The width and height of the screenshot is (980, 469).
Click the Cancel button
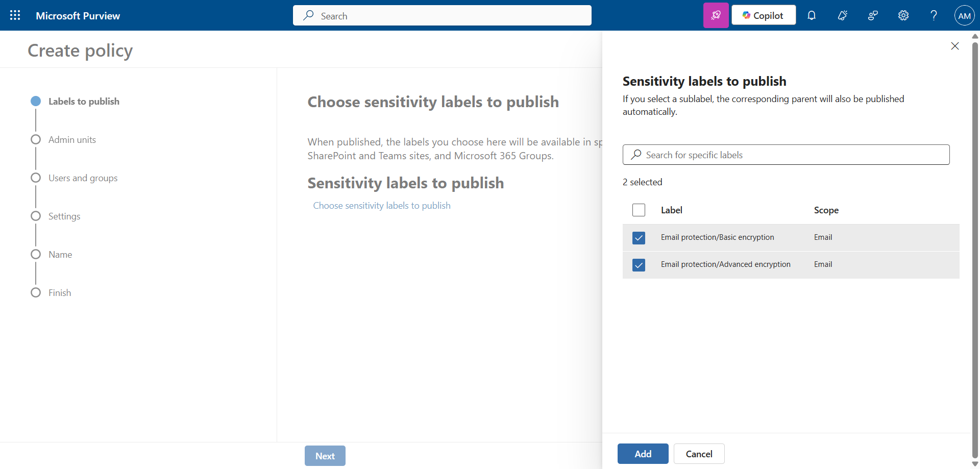point(699,454)
